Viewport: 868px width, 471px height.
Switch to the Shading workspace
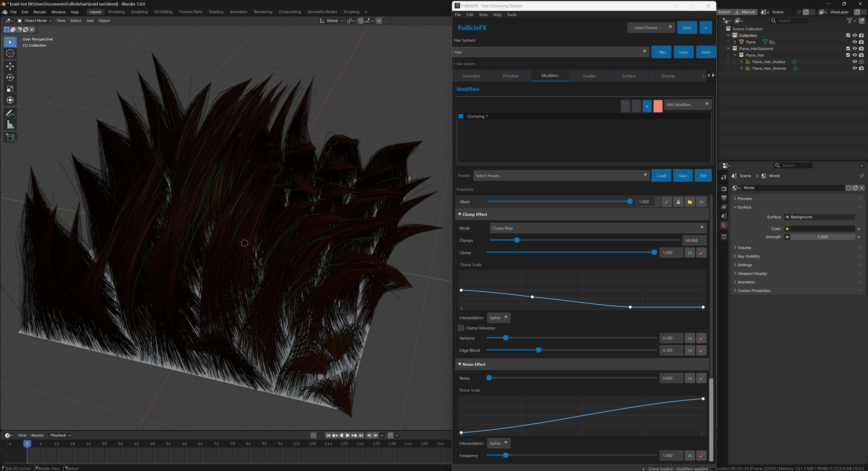click(x=216, y=12)
